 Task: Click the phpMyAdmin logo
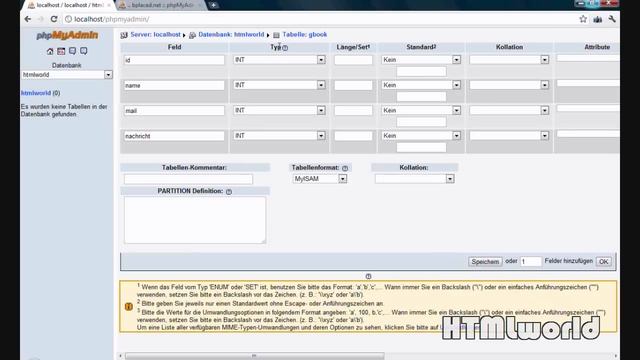pyautogui.click(x=67, y=36)
